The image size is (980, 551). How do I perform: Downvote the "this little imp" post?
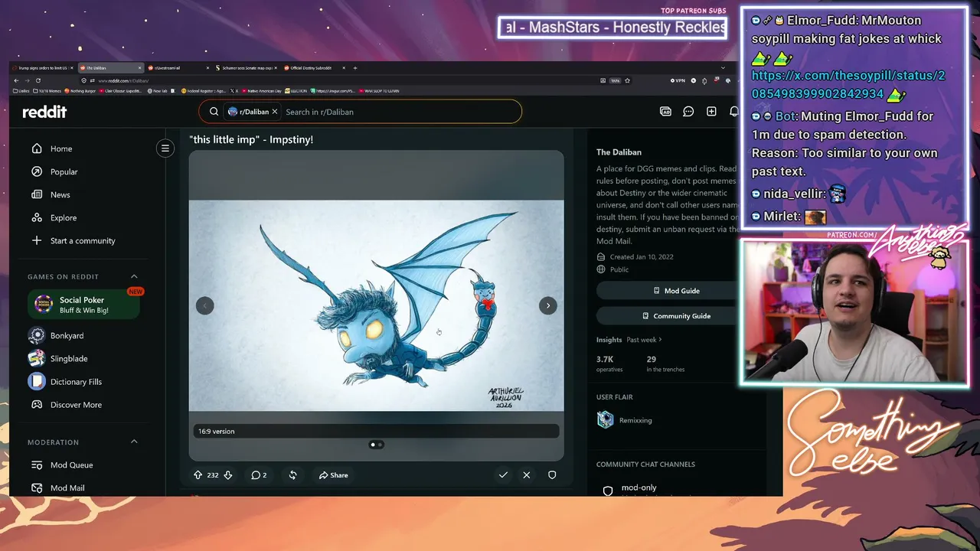coord(227,475)
